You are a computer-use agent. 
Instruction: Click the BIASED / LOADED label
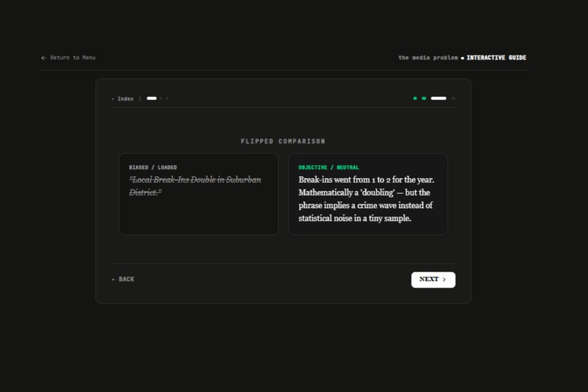click(x=153, y=167)
